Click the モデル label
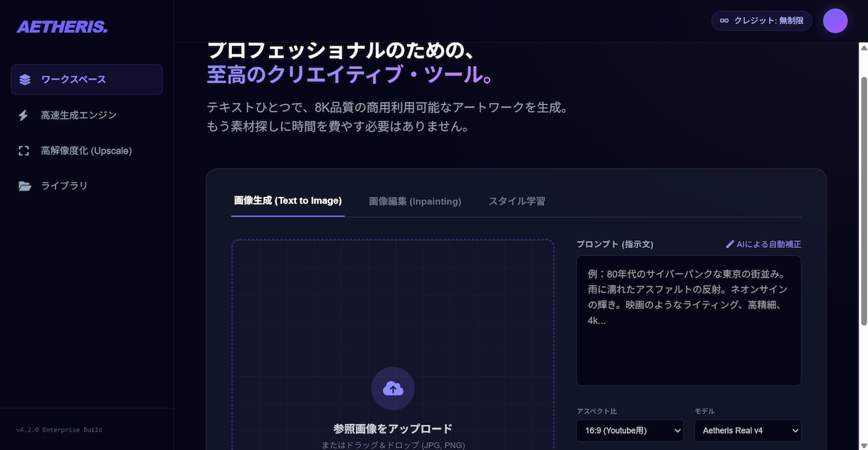The width and height of the screenshot is (868, 450). (704, 411)
